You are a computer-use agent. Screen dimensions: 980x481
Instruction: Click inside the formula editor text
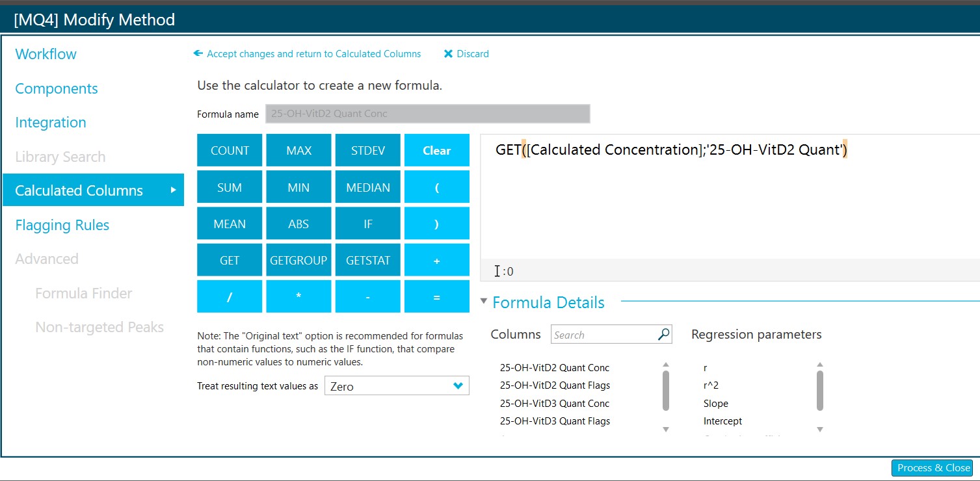672,150
